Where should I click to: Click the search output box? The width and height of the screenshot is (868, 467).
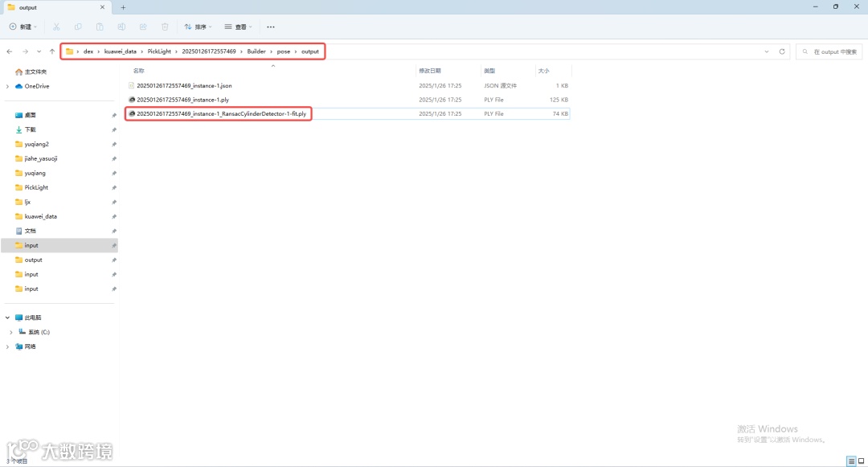829,51
